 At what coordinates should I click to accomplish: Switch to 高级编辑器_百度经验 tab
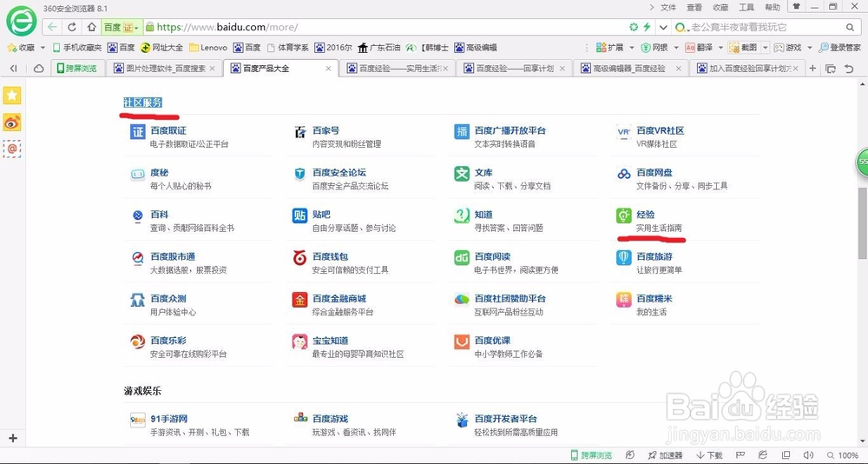pyautogui.click(x=630, y=68)
